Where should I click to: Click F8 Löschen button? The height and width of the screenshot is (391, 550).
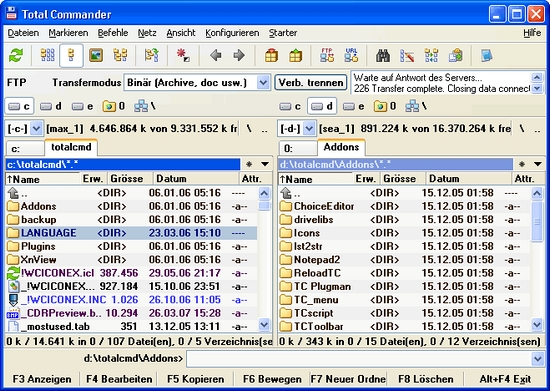pyautogui.click(x=426, y=379)
